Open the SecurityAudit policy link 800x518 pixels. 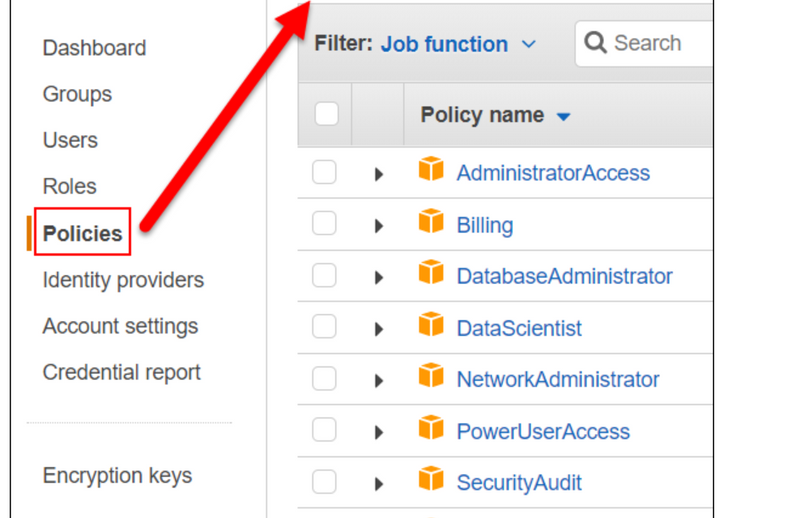tap(519, 483)
